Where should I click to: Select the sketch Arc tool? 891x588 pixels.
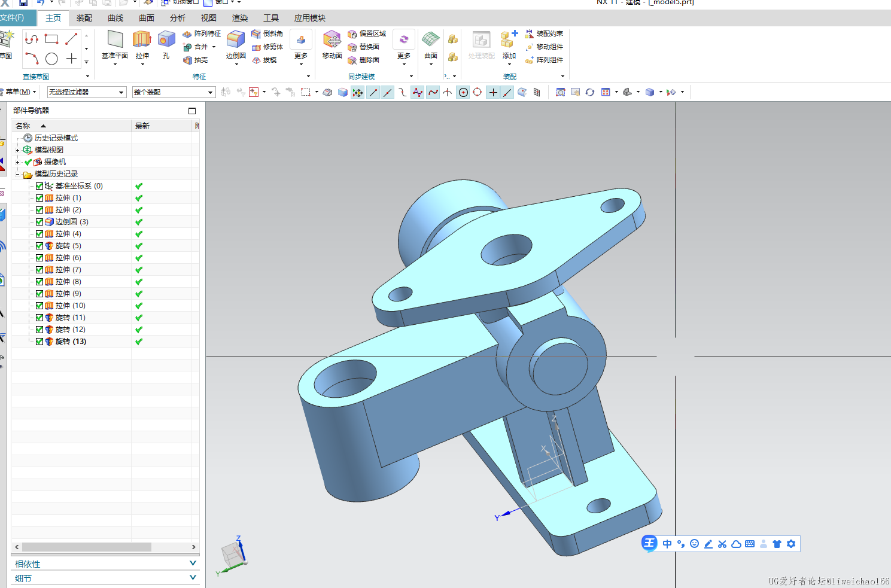(x=32, y=58)
